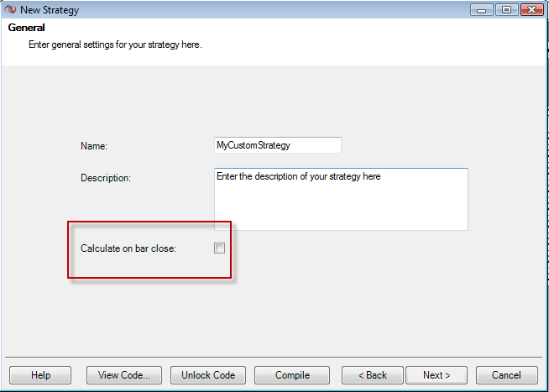
Task: Click inside the Description text box
Action: pos(341,199)
